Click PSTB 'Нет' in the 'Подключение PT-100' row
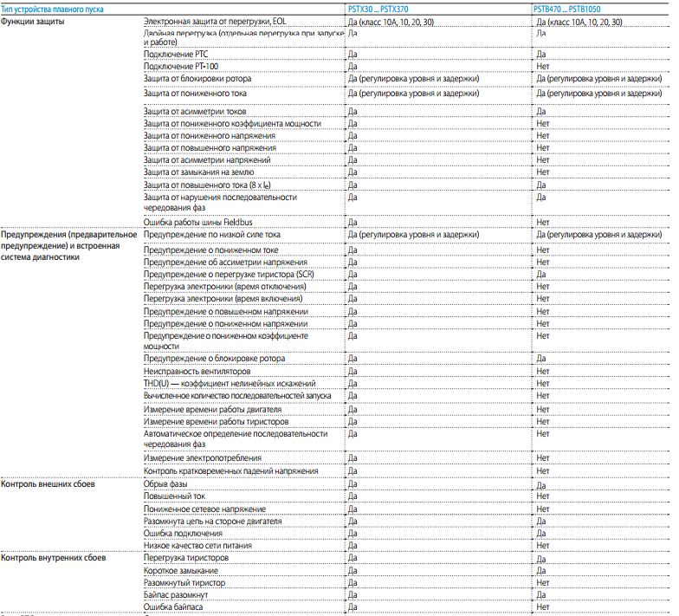679x616 pixels. click(x=542, y=66)
